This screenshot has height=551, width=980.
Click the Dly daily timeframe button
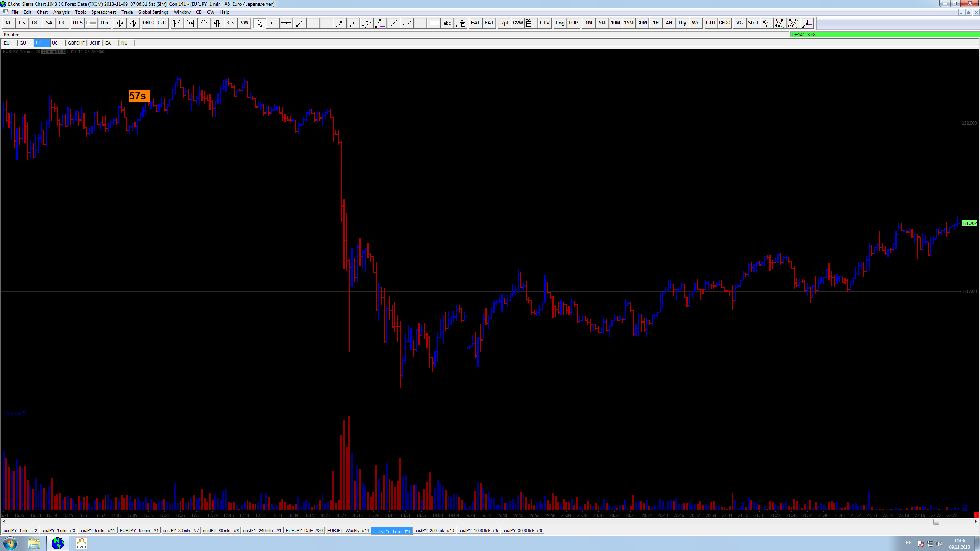682,23
